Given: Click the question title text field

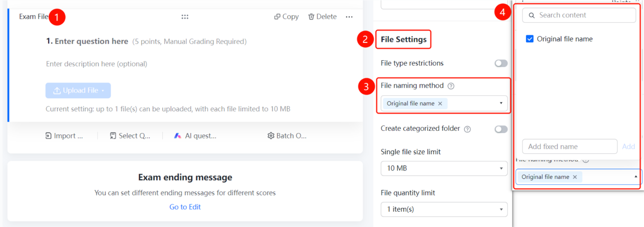Looking at the screenshot, I should click(91, 41).
